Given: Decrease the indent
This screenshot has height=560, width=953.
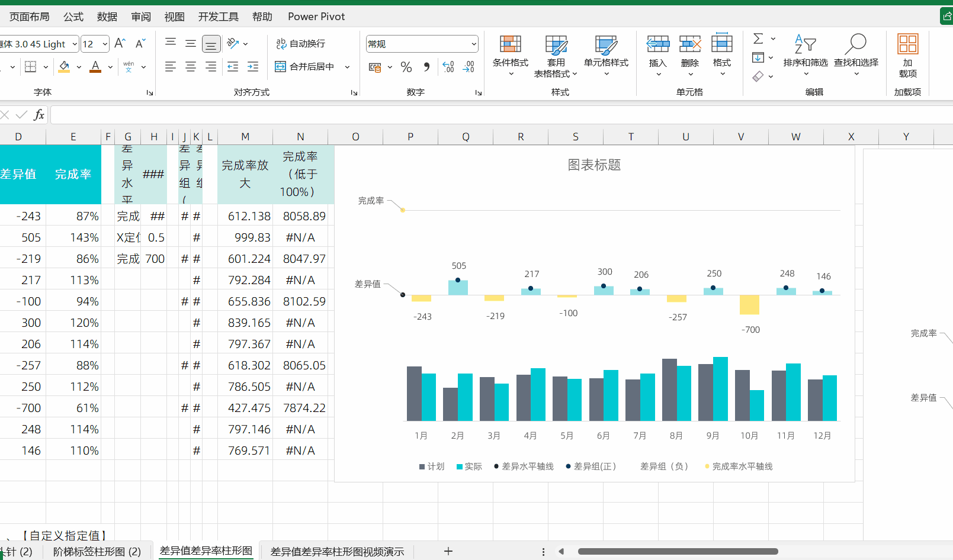Looking at the screenshot, I should (x=233, y=67).
